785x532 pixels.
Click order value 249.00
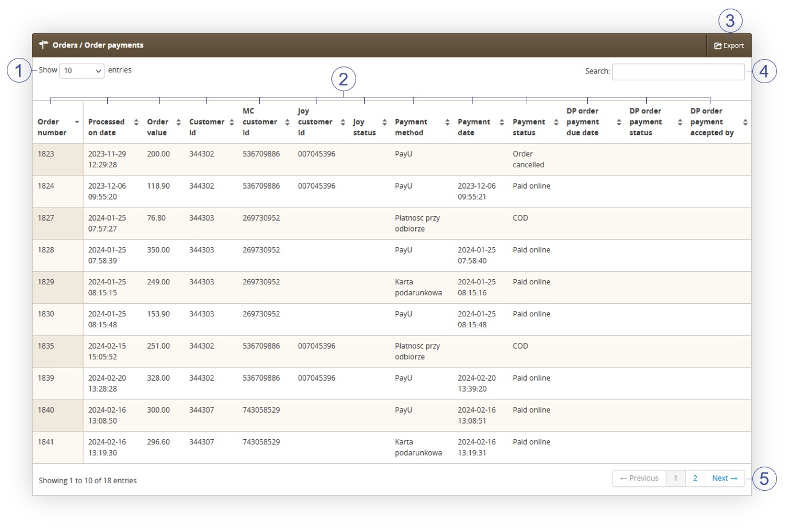point(158,282)
